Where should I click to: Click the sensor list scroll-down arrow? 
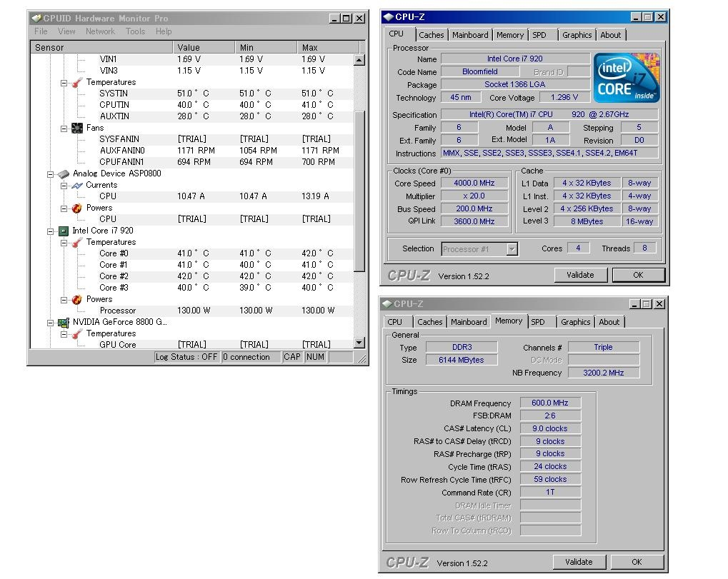click(359, 343)
